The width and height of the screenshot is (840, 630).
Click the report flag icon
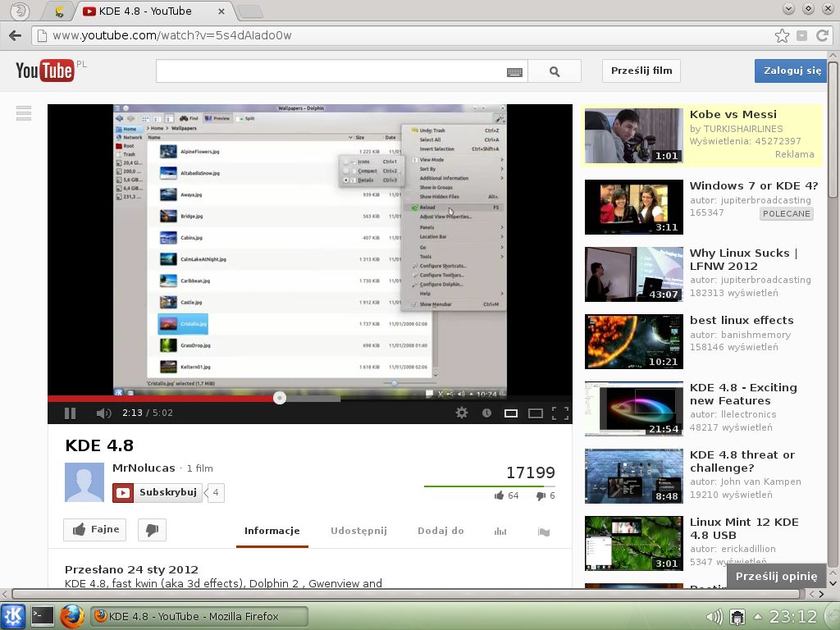(x=544, y=532)
